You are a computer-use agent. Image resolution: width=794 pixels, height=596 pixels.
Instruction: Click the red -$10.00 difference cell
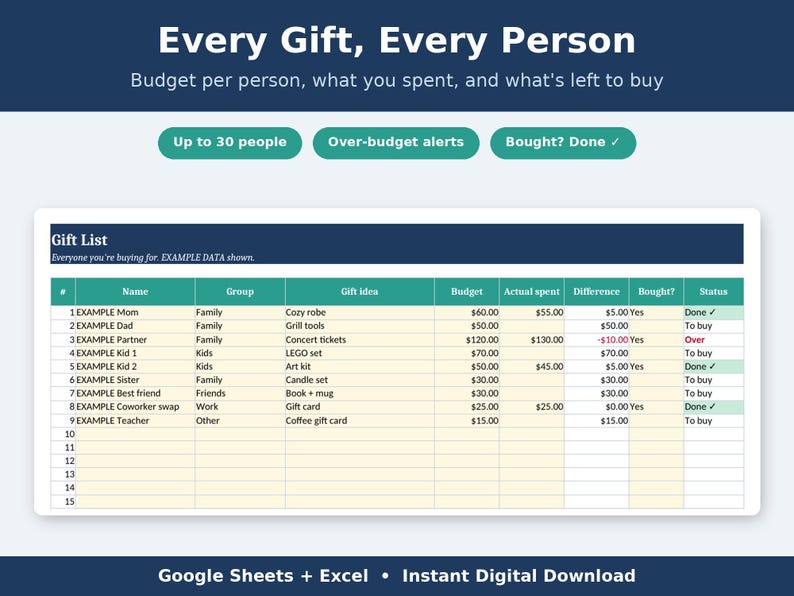(x=597, y=340)
